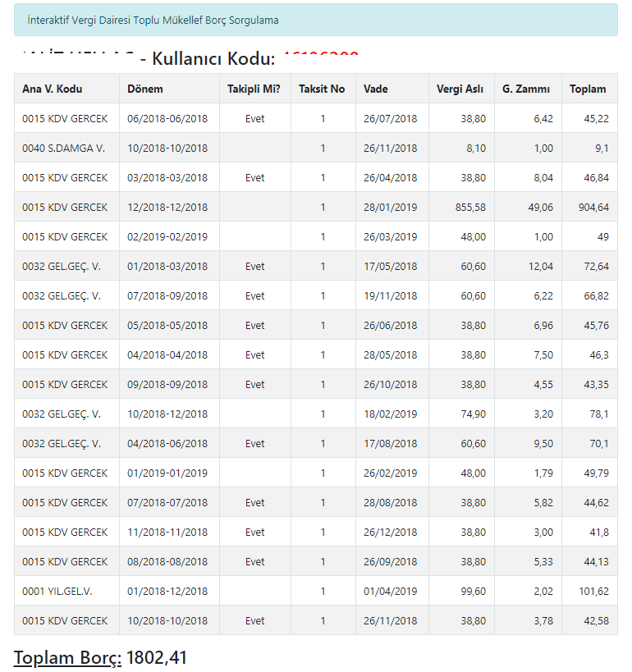This screenshot has height=672, width=632.
Task: Select the 855,58 tax principal cell
Action: click(x=469, y=208)
